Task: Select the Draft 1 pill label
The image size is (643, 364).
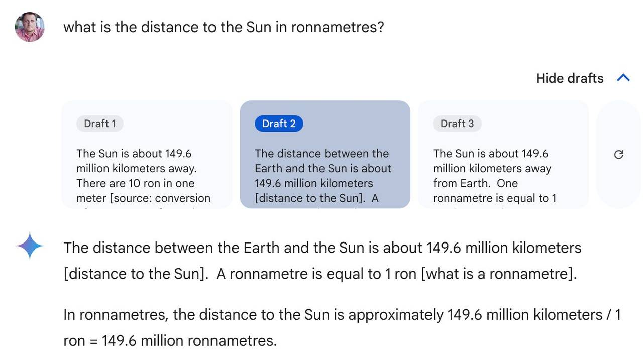Action: 99,124
